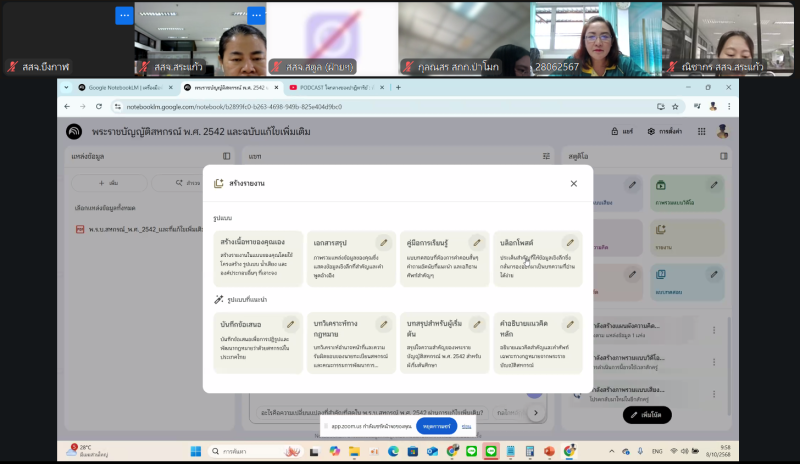Close the สร้างรายงาน dialog

[573, 183]
